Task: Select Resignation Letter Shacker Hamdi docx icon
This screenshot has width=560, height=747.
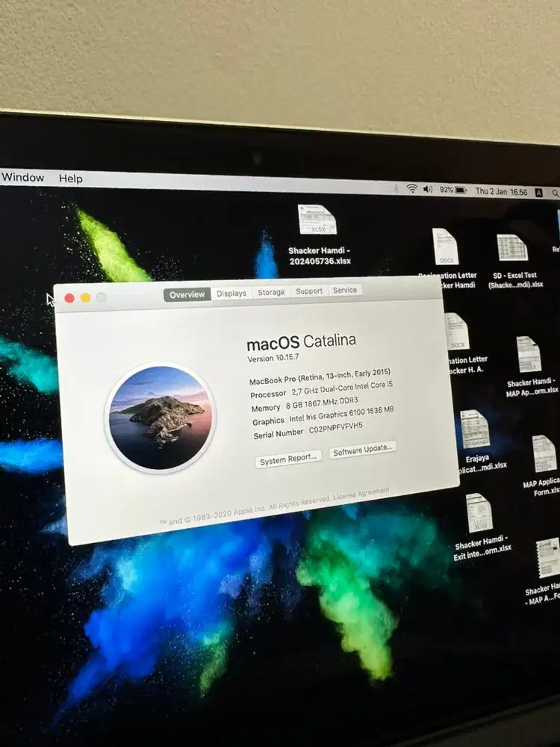Action: 446,247
